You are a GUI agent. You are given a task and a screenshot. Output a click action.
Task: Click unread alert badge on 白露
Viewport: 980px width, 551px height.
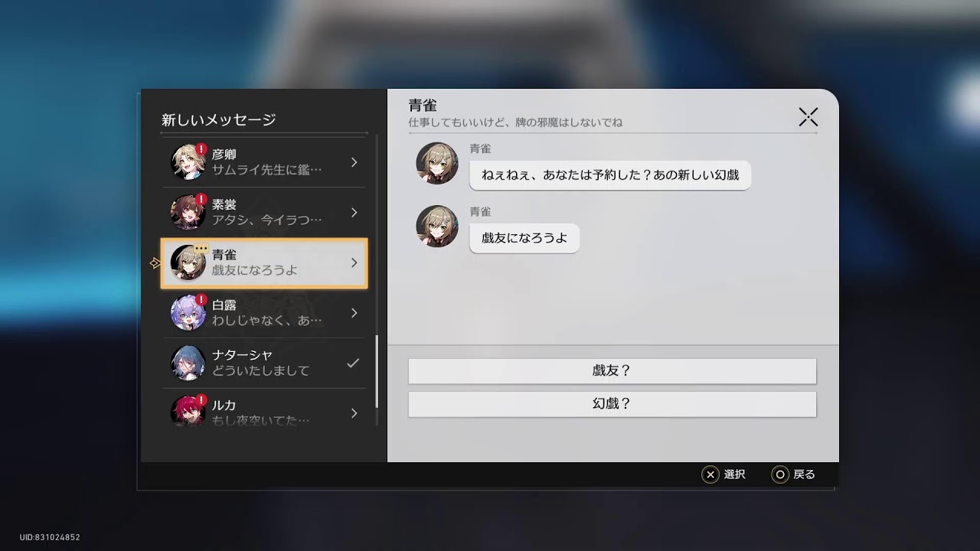tap(201, 300)
